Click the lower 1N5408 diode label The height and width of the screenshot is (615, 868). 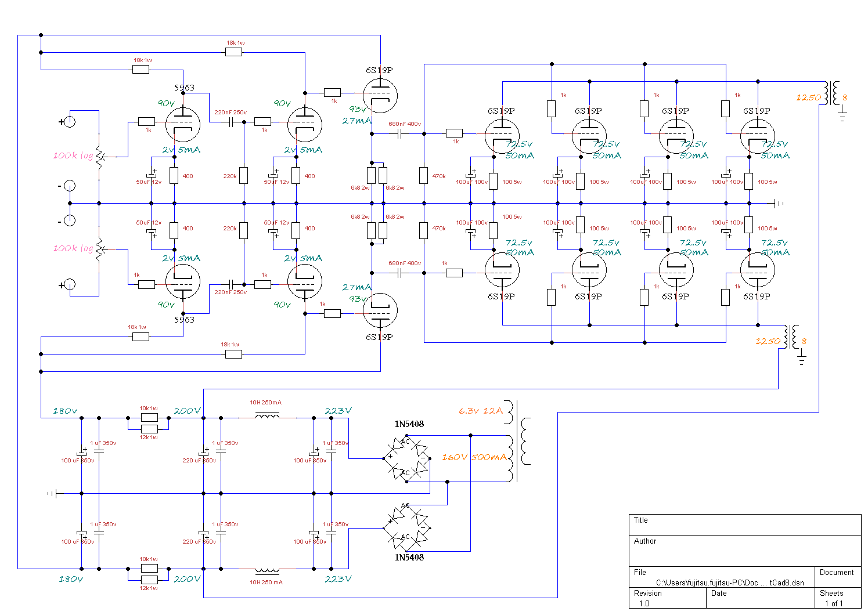coord(409,558)
